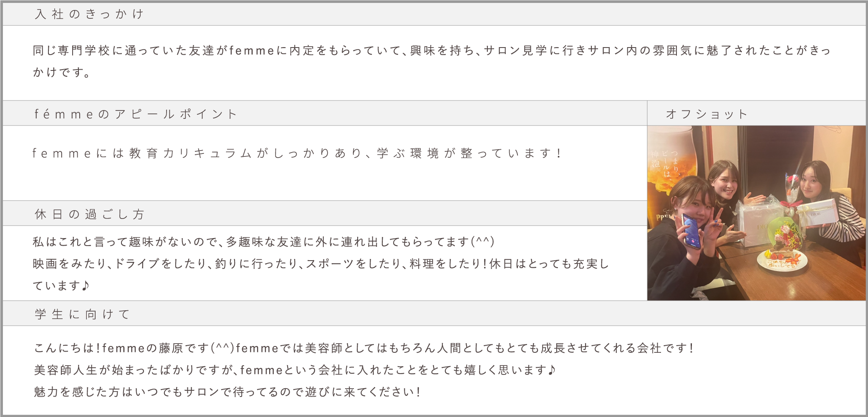Click the paragraph starting 同じ専門学校に通っていた

coord(431,61)
